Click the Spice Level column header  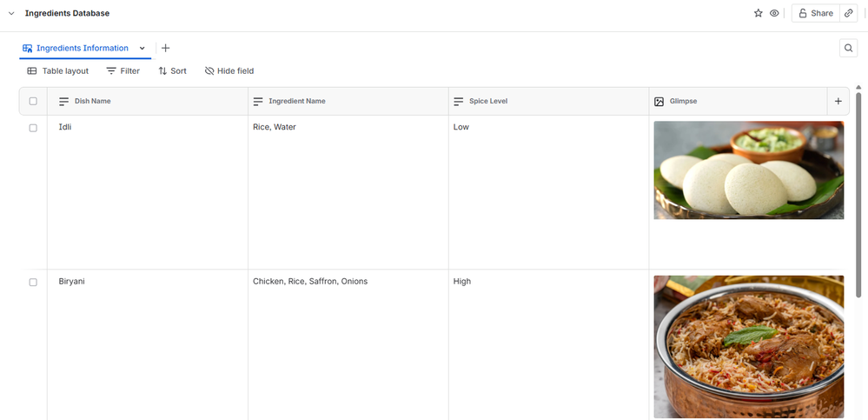[548, 102]
